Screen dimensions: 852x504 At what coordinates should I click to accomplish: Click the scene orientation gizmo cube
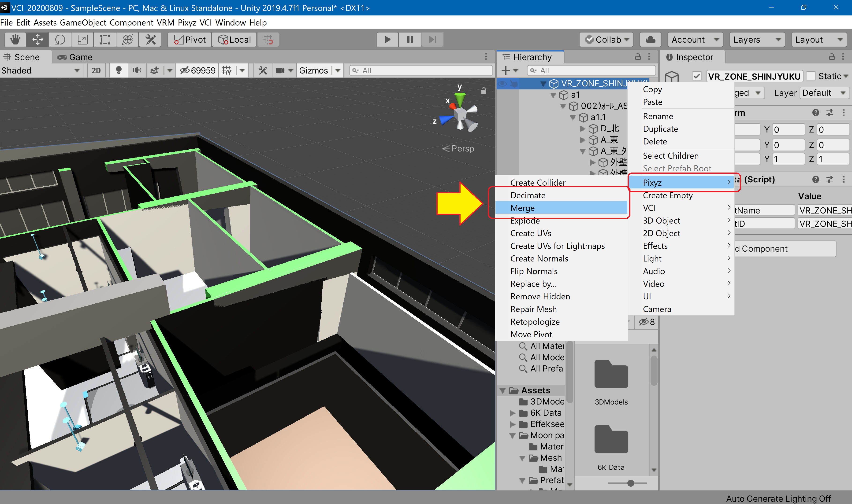pyautogui.click(x=460, y=114)
